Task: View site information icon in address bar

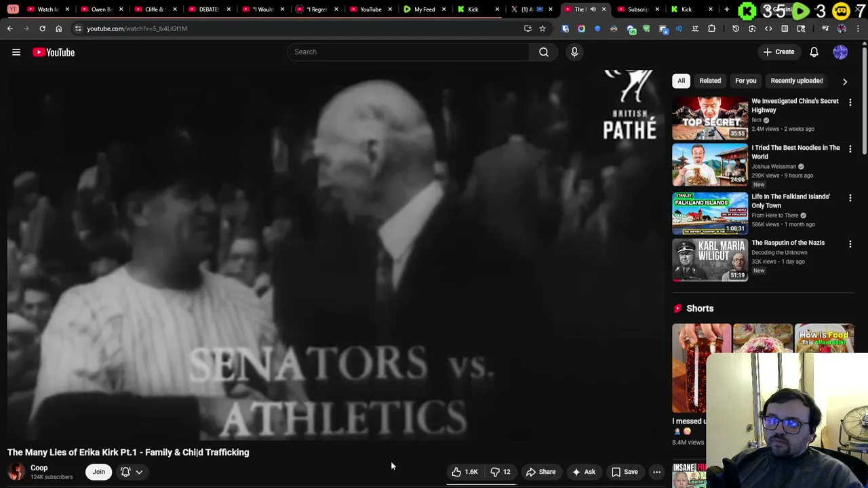Action: (x=78, y=28)
